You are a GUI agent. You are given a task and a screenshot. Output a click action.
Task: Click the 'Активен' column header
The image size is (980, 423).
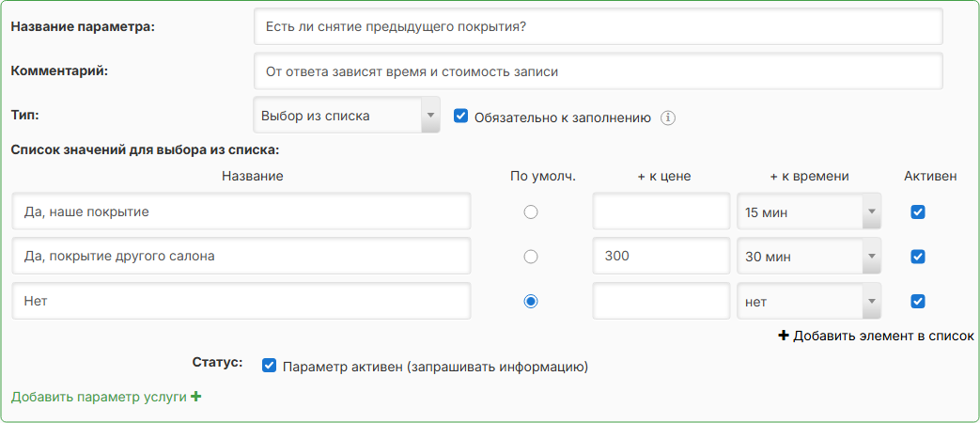[x=930, y=176]
